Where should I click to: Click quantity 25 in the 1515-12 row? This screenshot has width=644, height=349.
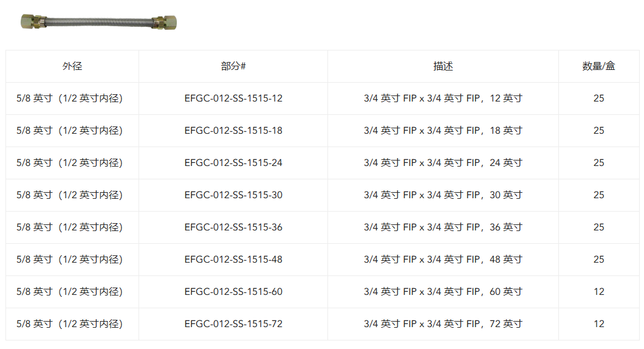(599, 98)
